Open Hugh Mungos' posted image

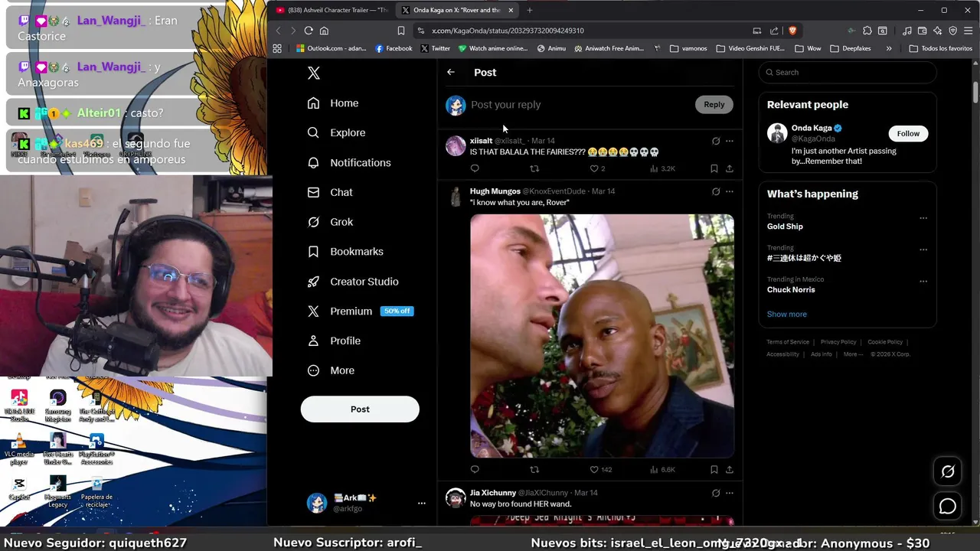click(x=602, y=336)
